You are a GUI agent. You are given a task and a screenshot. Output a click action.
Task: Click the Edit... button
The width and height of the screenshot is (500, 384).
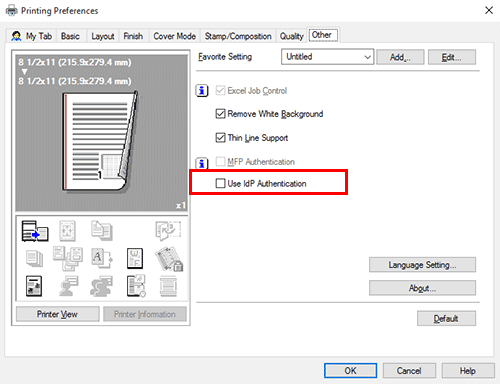point(452,57)
